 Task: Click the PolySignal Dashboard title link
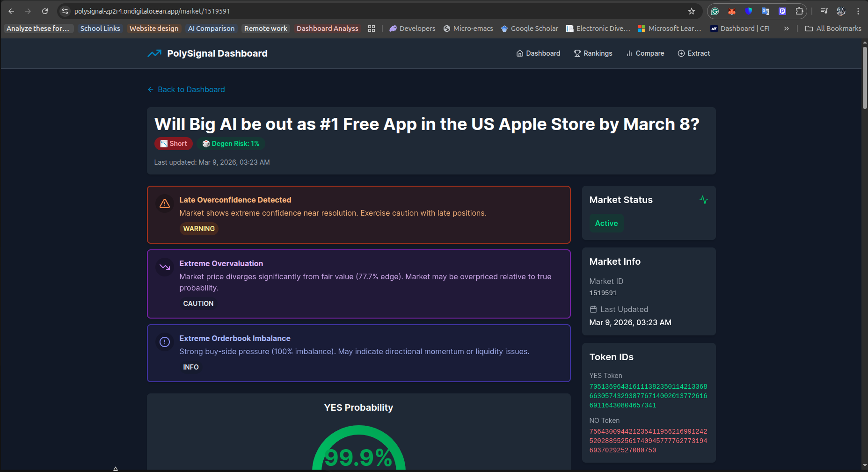click(217, 53)
